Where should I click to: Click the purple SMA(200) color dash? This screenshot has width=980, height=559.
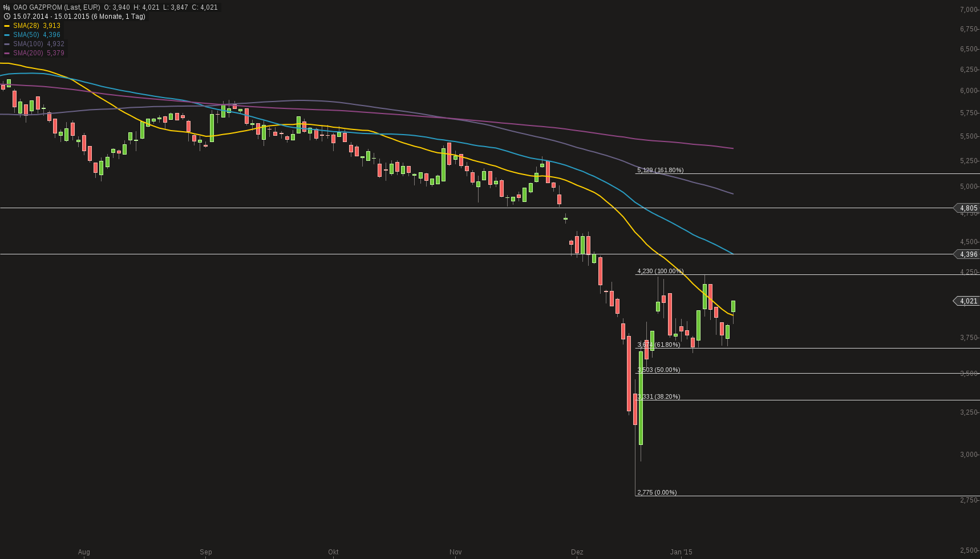coord(7,53)
